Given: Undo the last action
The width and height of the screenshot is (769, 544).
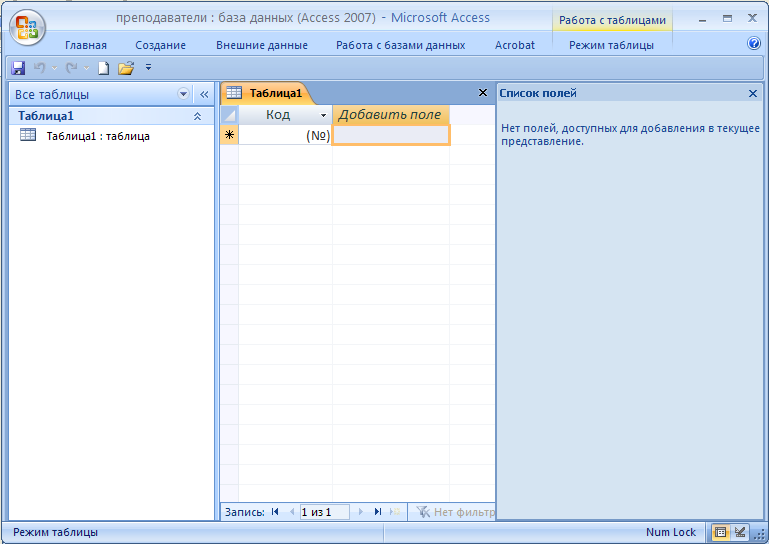Looking at the screenshot, I should [x=40, y=68].
